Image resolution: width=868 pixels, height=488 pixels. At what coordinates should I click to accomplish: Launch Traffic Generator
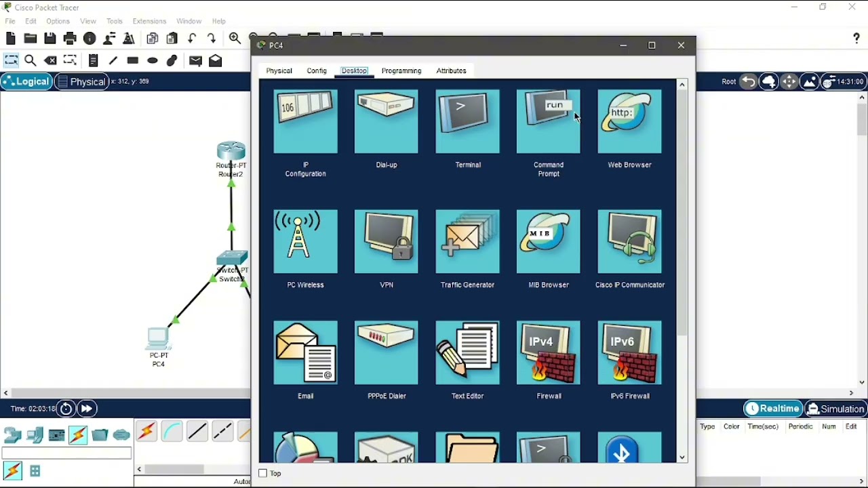[467, 242]
